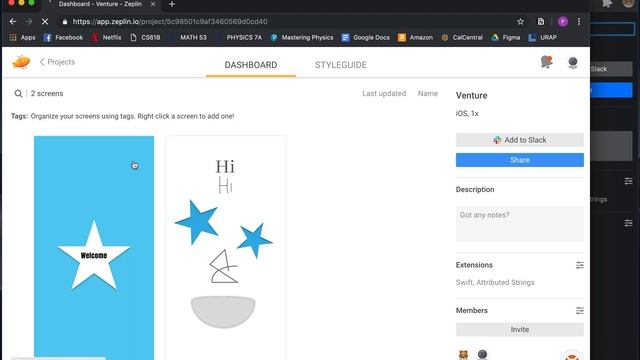Click the Add to Slack button
This screenshot has height=360, width=640.
click(x=520, y=140)
